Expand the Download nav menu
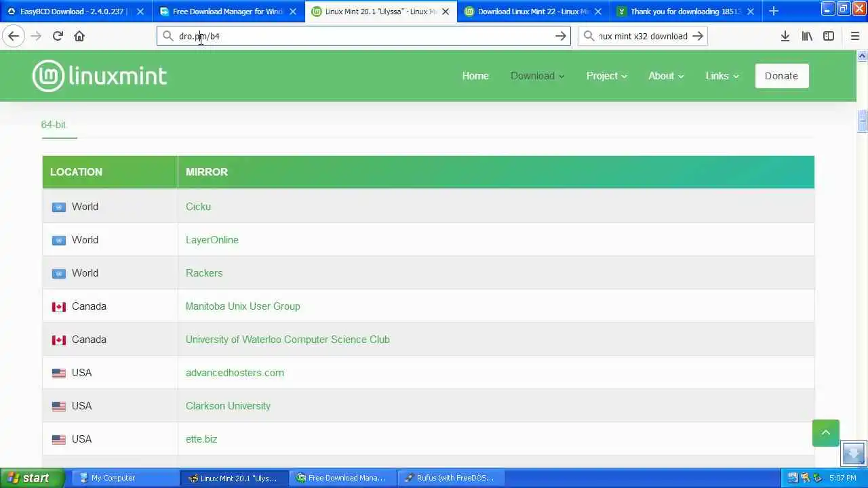The width and height of the screenshot is (868, 488). [537, 76]
